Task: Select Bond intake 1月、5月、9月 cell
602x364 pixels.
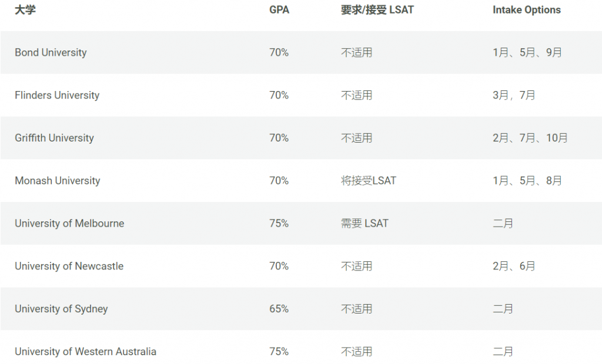Action: coord(527,53)
